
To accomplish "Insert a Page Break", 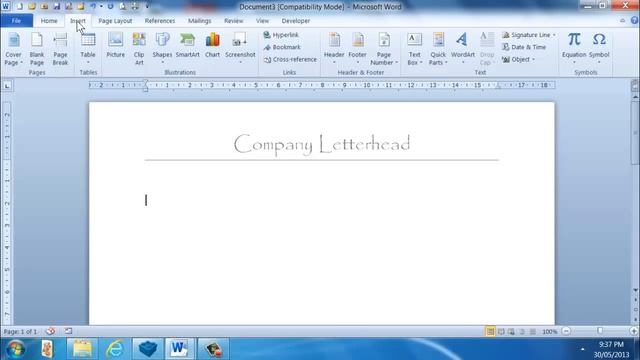I will click(x=60, y=49).
